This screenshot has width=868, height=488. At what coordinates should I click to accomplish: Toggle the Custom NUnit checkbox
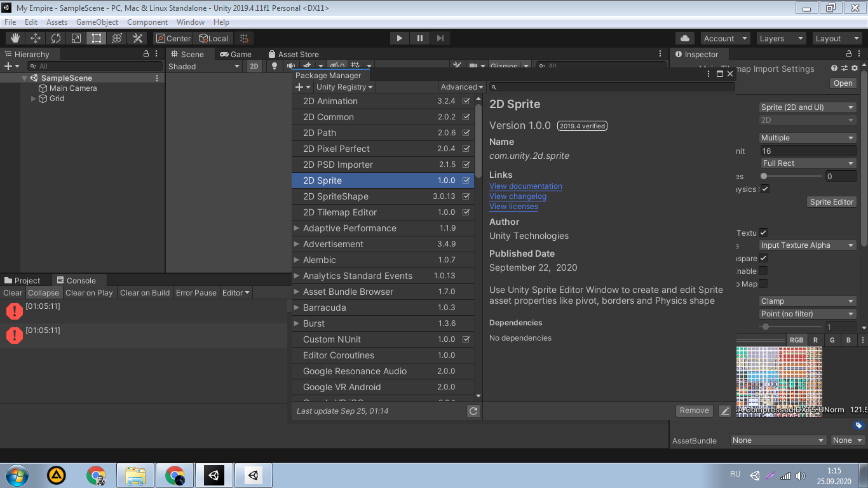click(x=466, y=339)
